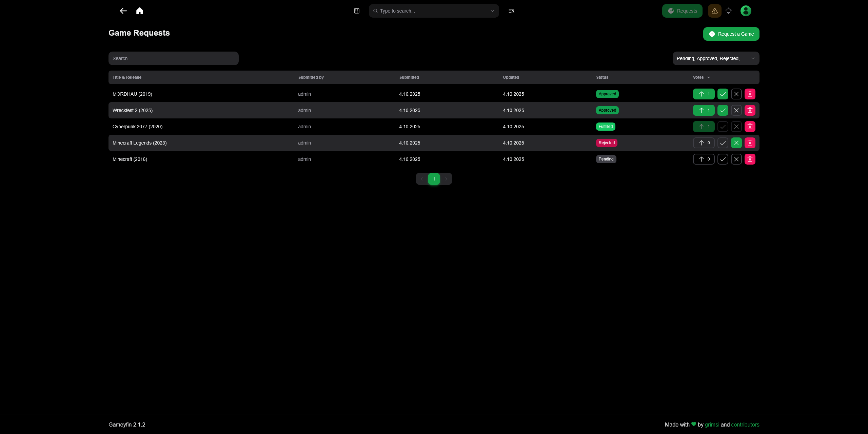
Task: Select page 1 in pagination
Action: (434, 179)
